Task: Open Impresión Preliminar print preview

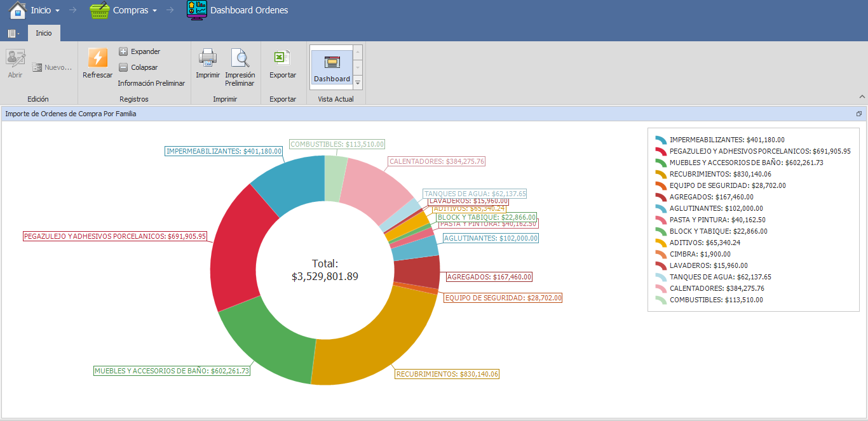Action: (x=240, y=67)
